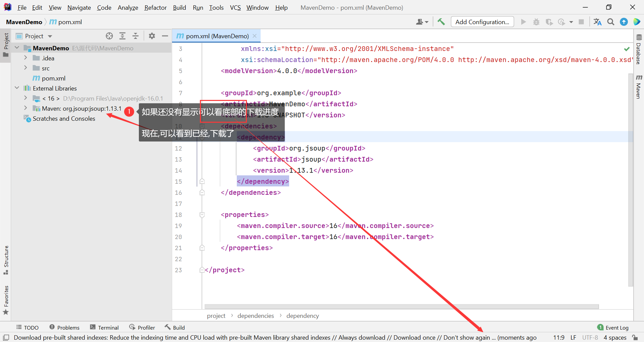The image size is (644, 342).
Task: Click the user account icon in toolbar
Action: click(x=422, y=22)
